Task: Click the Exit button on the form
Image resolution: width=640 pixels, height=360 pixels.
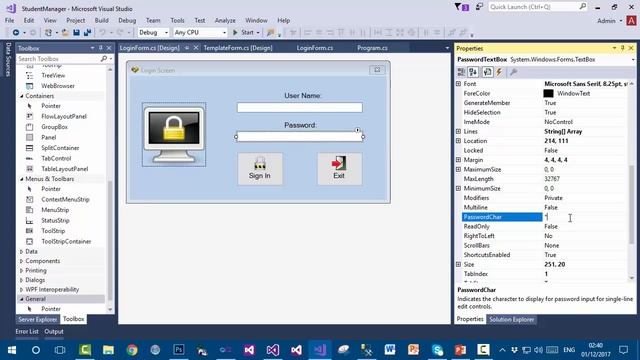Action: [339, 169]
